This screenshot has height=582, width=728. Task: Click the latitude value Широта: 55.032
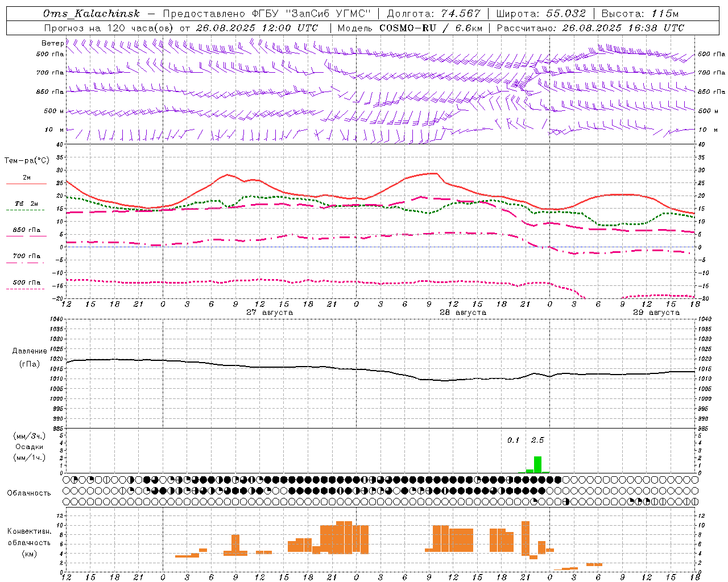tap(541, 14)
